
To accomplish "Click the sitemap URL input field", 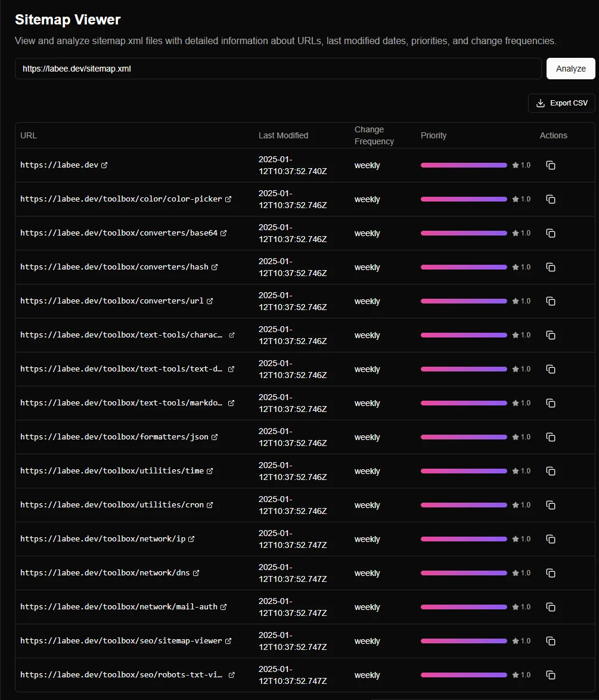I will point(278,69).
